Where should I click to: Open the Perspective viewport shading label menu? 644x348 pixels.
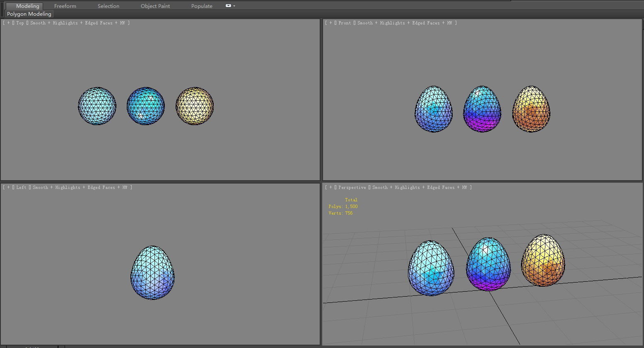point(420,188)
